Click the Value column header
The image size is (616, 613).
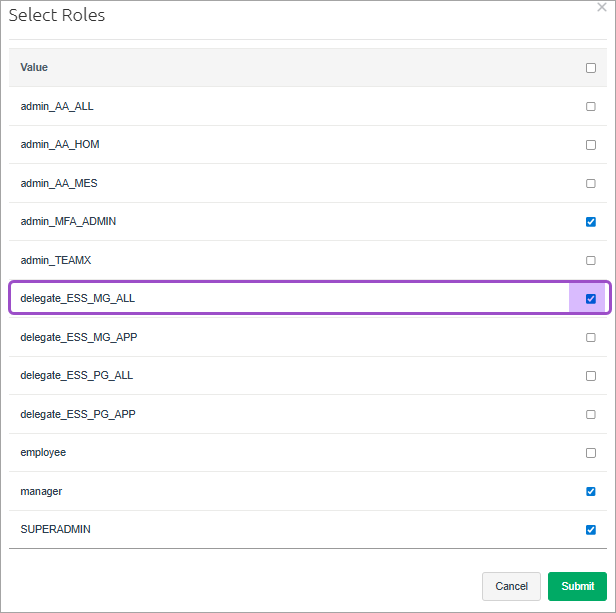coord(34,67)
